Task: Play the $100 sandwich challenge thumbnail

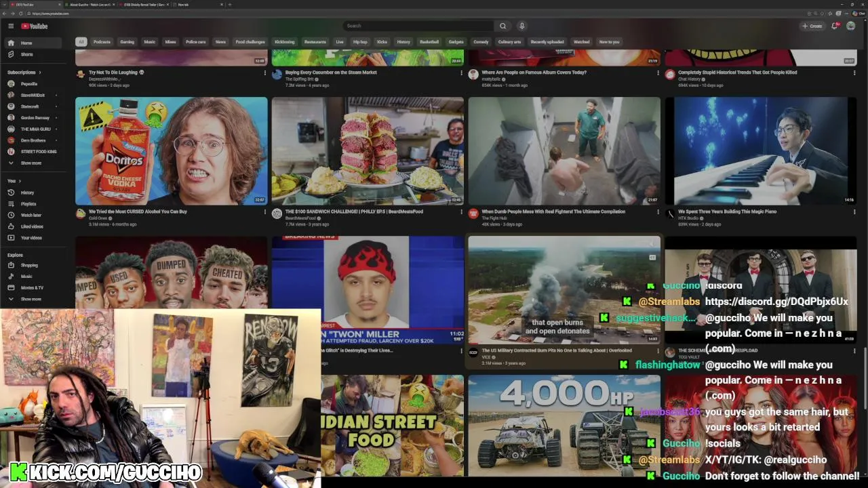Action: 368,150
